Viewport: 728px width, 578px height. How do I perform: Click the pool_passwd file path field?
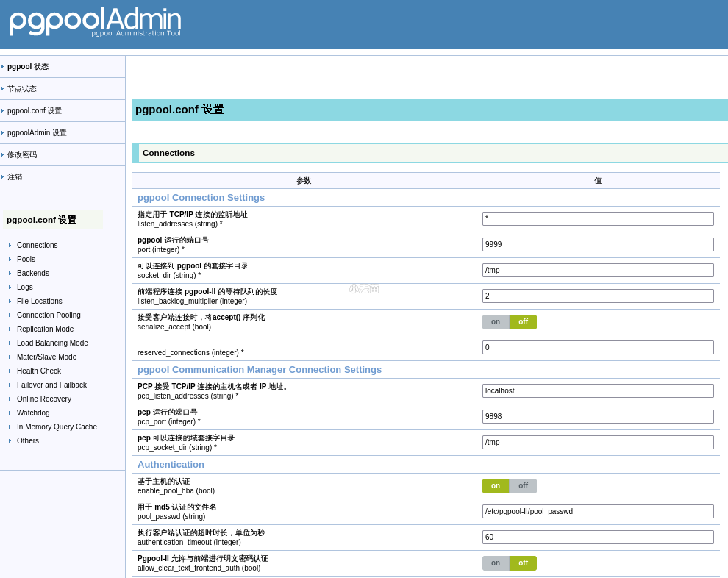[598, 512]
